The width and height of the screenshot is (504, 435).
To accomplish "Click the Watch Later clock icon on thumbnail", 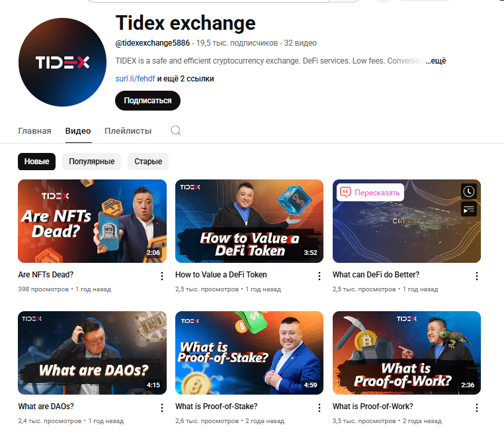I will coord(469,192).
